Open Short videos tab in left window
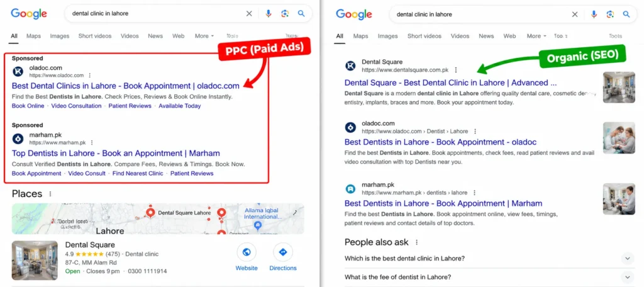The width and height of the screenshot is (644, 287). pos(95,36)
